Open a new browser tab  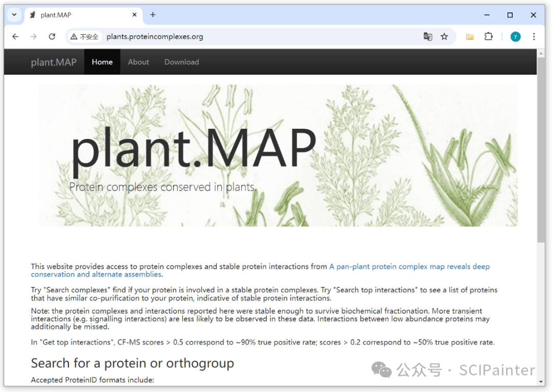coord(153,15)
